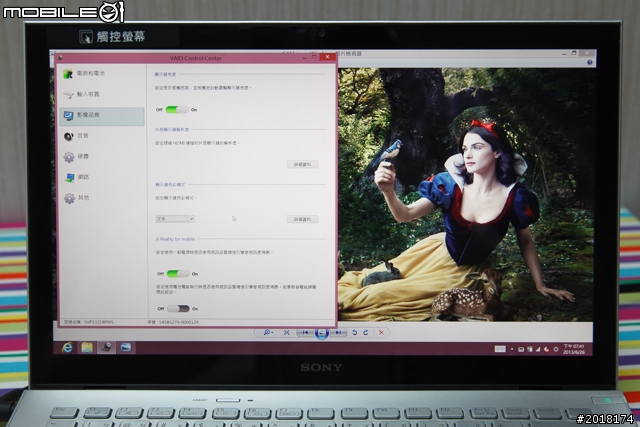
Task: Go to next photo in viewer
Action: (x=338, y=333)
